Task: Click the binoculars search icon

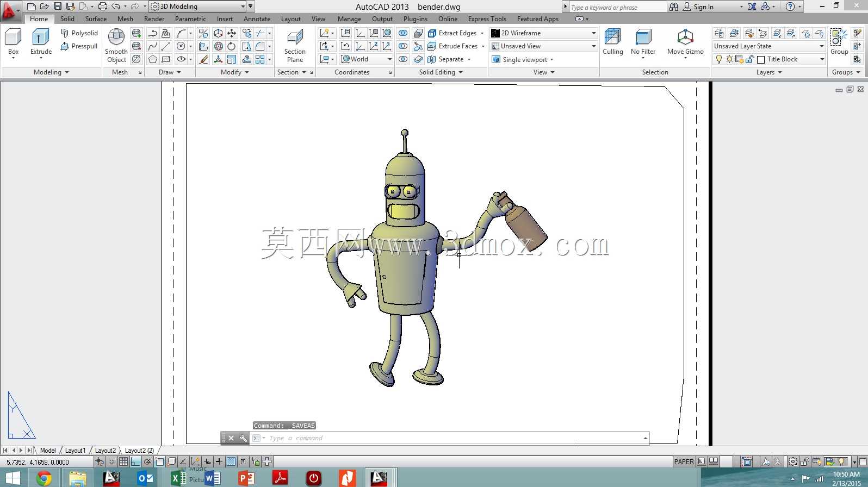Action: click(674, 7)
